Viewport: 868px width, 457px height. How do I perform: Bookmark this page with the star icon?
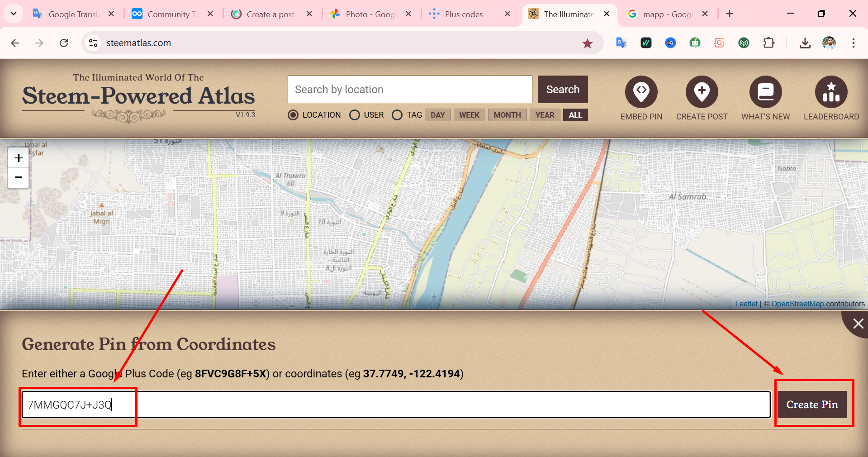click(x=587, y=43)
